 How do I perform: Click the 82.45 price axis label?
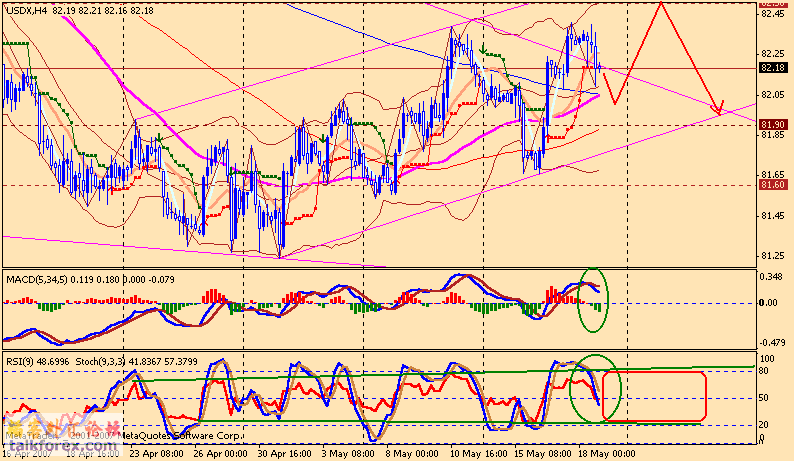click(772, 14)
